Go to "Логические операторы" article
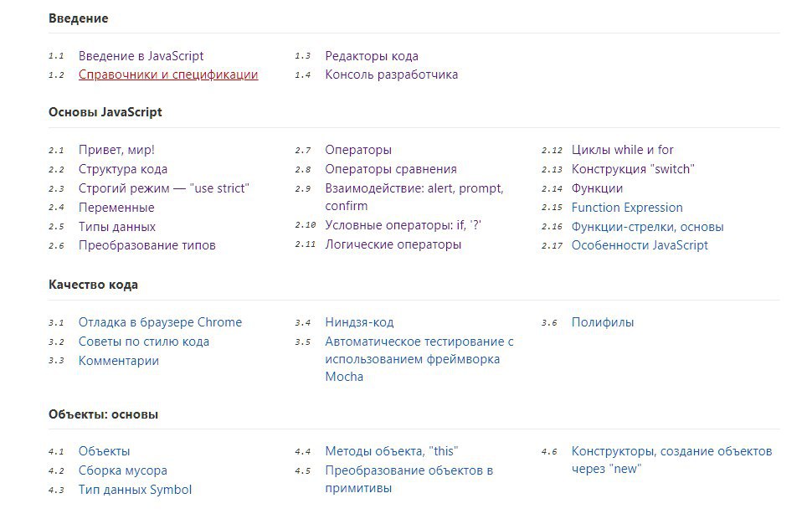 click(x=393, y=244)
